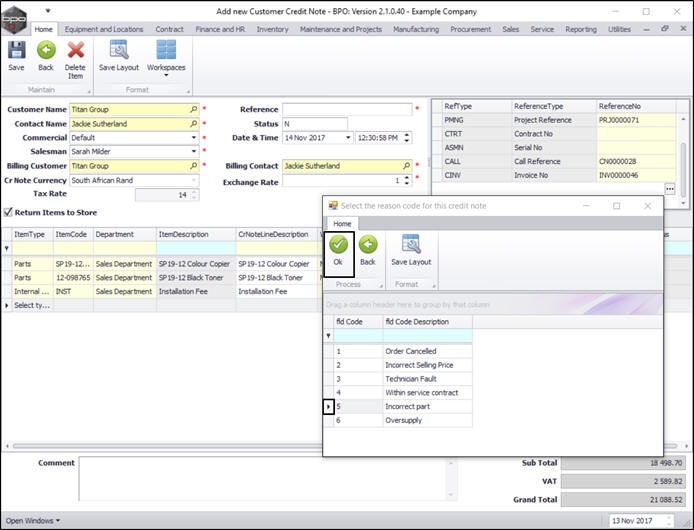
Task: Click the filter row icon in items grid
Action: [7, 248]
